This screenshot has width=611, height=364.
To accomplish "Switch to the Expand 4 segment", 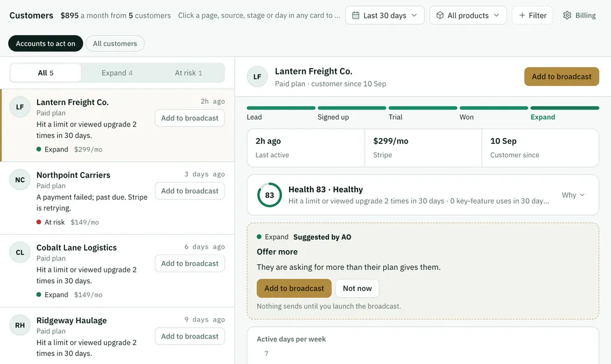I will pos(117,73).
